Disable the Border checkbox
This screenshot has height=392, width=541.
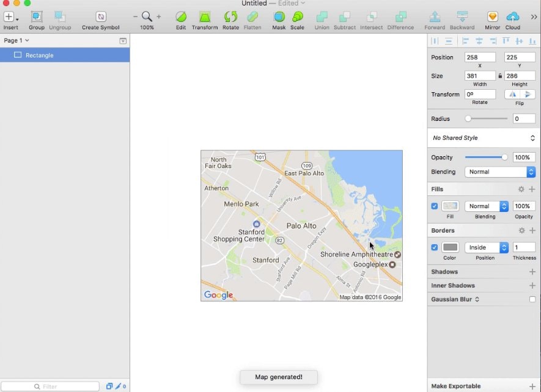435,247
